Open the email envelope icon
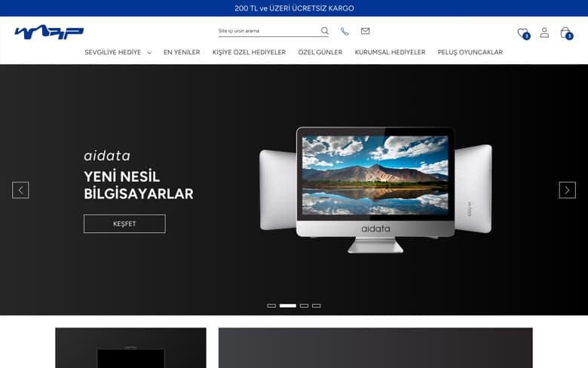The width and height of the screenshot is (588, 368). point(366,31)
